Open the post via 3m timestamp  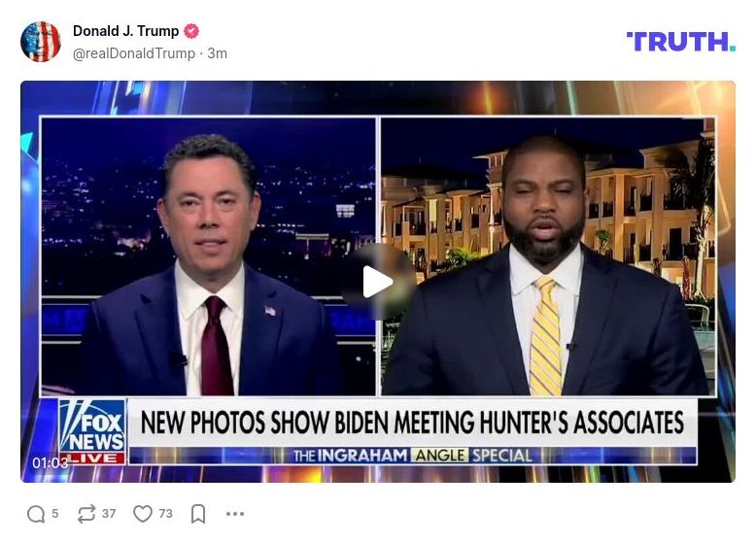pos(218,53)
